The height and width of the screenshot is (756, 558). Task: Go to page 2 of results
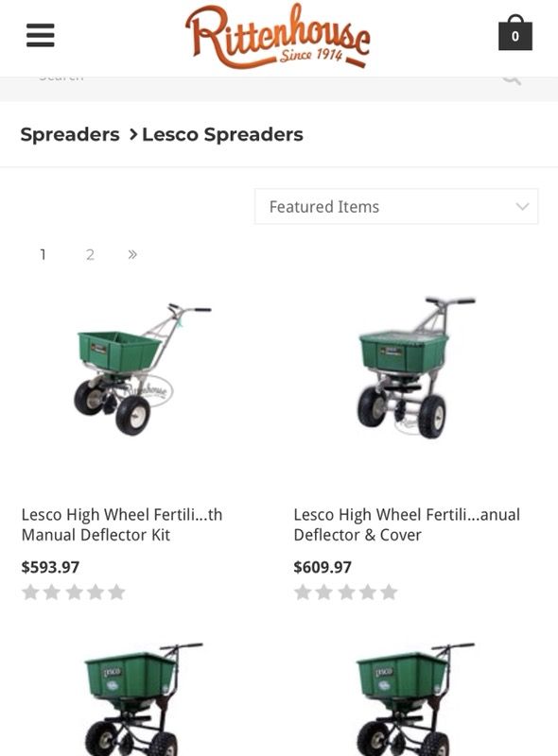tap(90, 253)
